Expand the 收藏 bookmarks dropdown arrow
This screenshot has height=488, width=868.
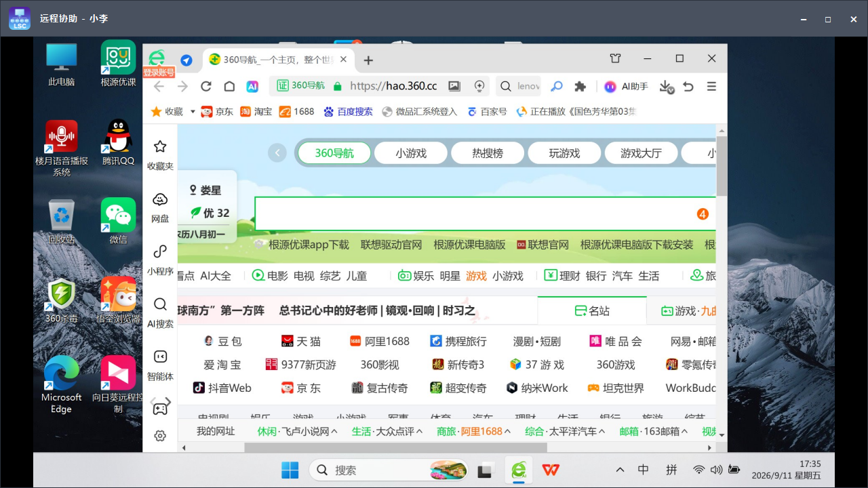193,111
